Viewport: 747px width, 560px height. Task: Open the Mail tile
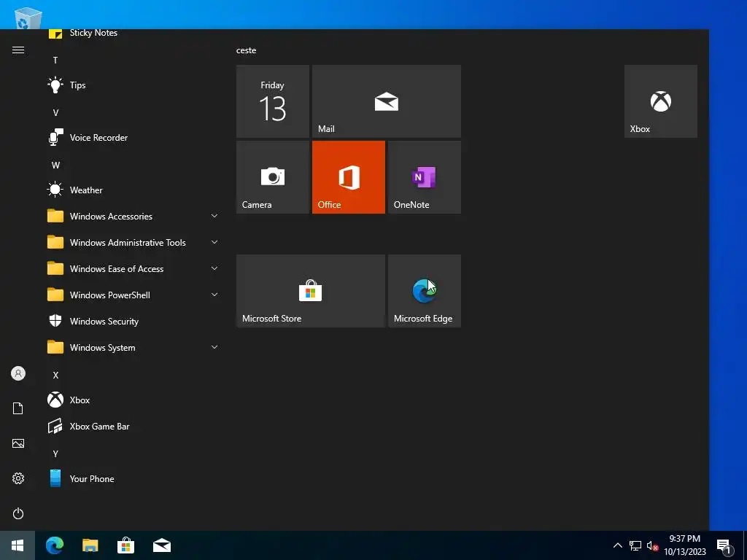point(387,101)
